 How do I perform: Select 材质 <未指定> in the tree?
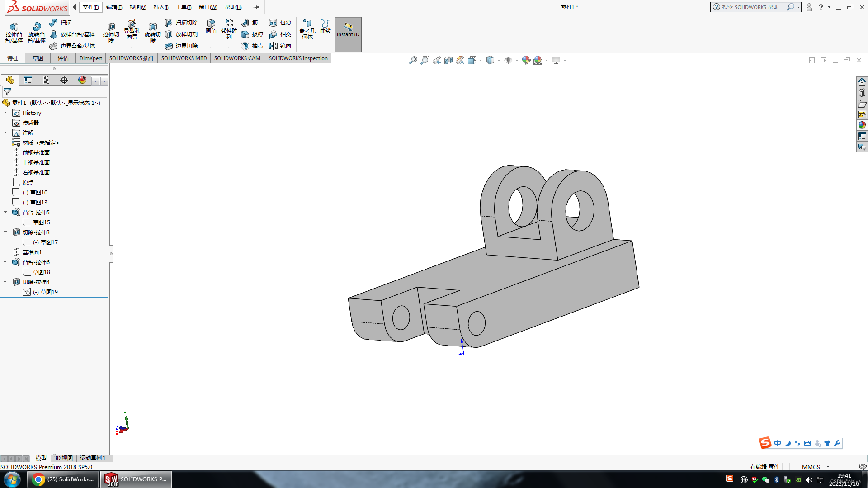[x=41, y=142]
